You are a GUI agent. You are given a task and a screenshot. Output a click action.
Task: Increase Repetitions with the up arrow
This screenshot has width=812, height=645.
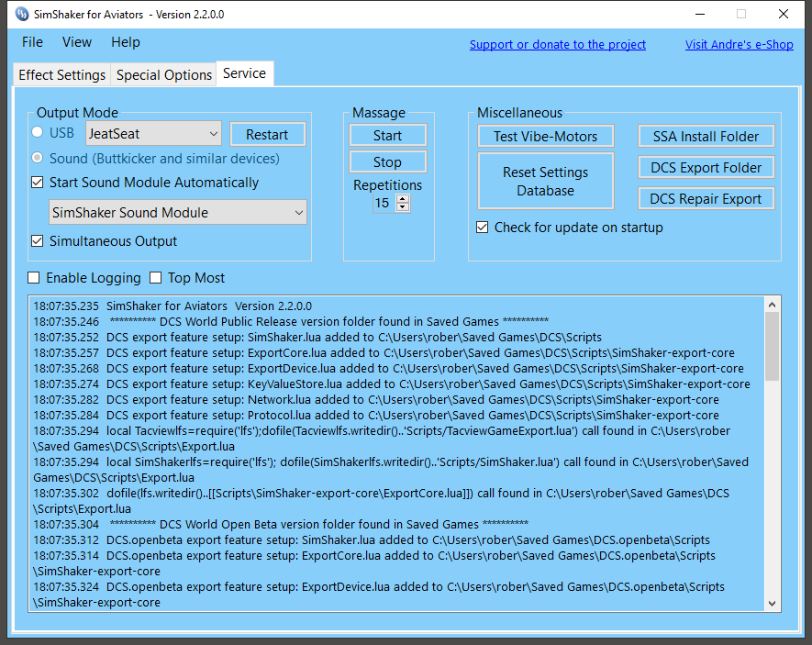[403, 199]
